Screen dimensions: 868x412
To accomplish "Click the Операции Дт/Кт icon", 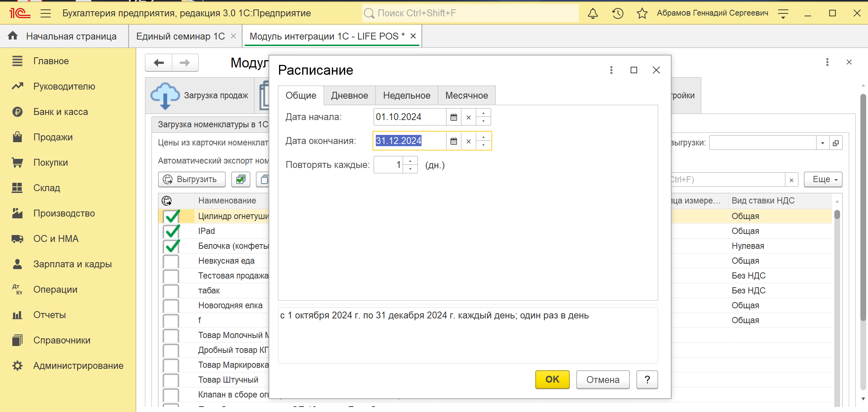I will pyautogui.click(x=17, y=289).
